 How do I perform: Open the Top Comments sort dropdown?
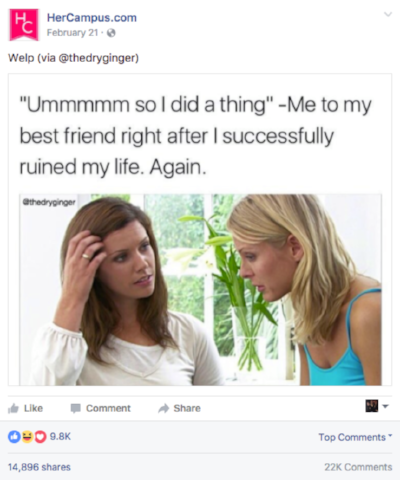click(x=355, y=437)
